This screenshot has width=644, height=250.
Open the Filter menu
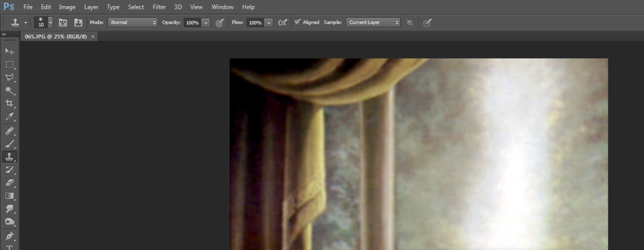click(159, 7)
